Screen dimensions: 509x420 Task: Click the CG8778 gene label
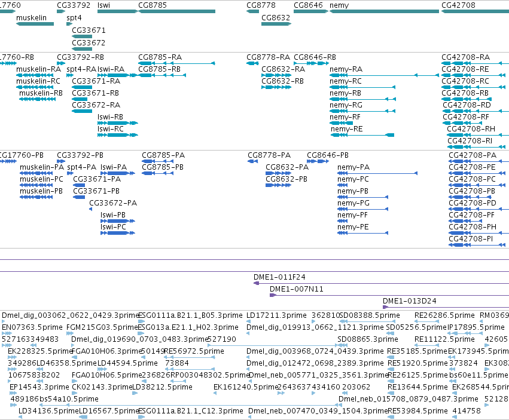[261, 5]
